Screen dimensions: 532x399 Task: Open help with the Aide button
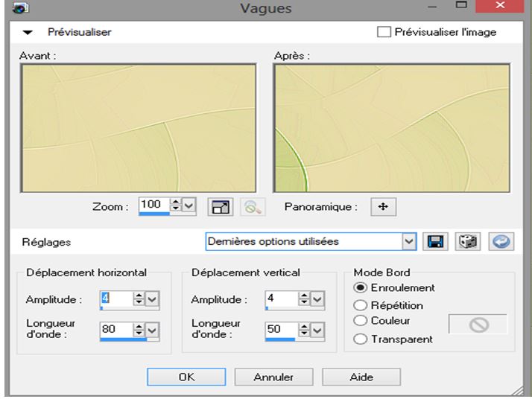point(361,377)
